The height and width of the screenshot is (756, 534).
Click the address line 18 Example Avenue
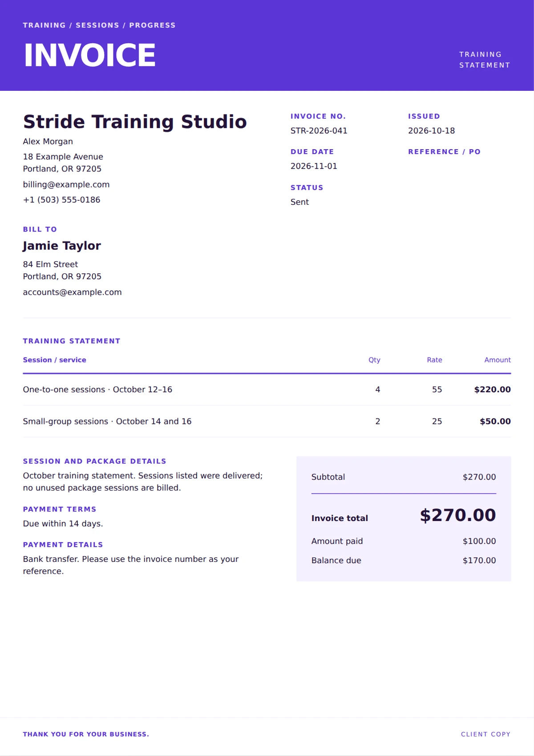[63, 157]
